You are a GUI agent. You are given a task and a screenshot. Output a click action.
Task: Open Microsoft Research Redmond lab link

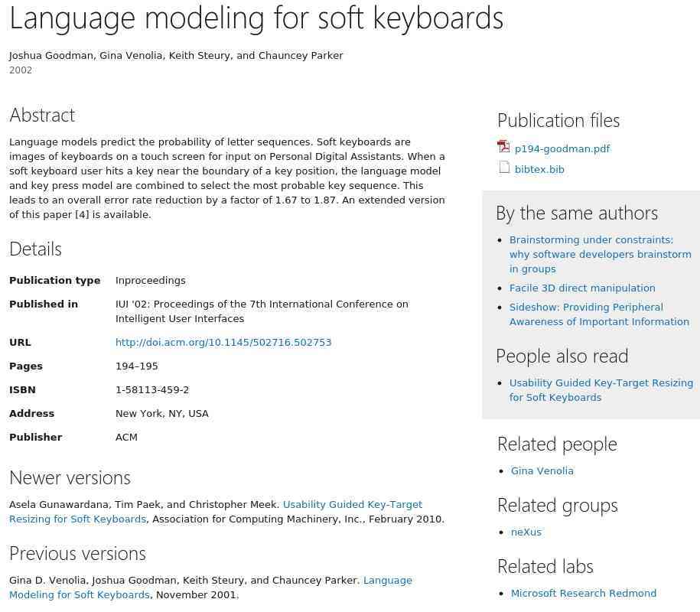[x=584, y=593]
